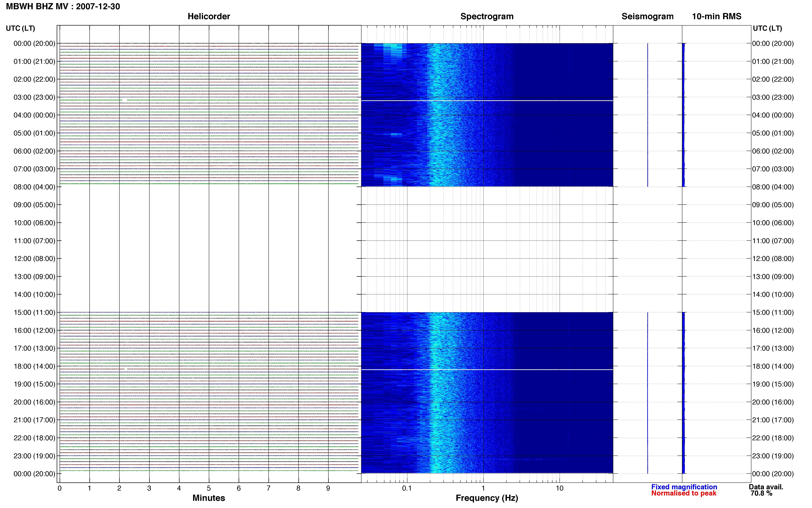Click the left UTC (LT) axis label
This screenshot has width=812, height=508.
[21, 28]
